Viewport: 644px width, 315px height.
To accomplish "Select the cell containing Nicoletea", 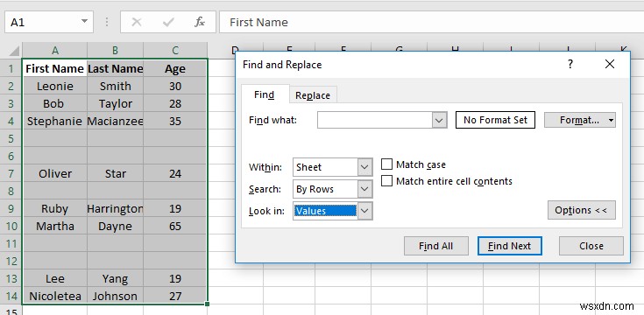I will (54, 296).
